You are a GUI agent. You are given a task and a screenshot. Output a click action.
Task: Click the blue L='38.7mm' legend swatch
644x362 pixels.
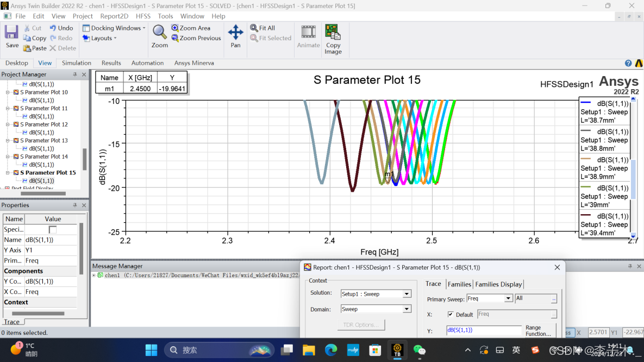[x=586, y=103]
